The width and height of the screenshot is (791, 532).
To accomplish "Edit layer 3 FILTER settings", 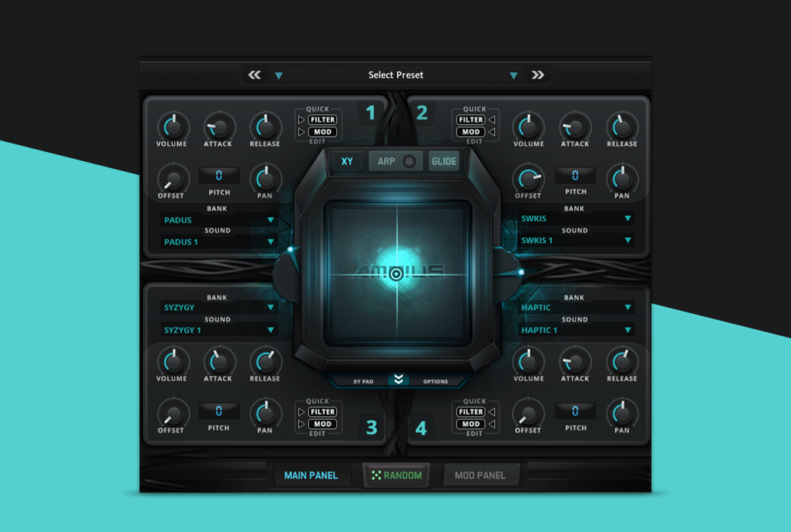I will point(322,412).
